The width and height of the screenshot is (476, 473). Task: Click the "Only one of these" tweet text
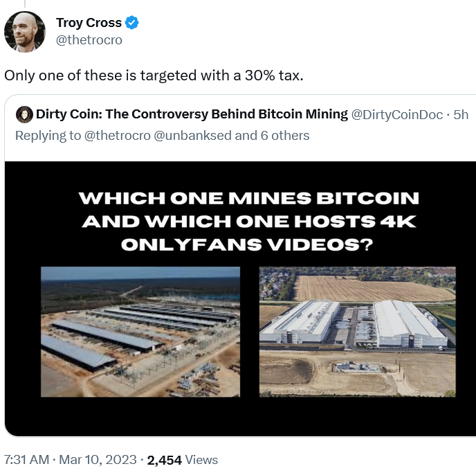154,75
